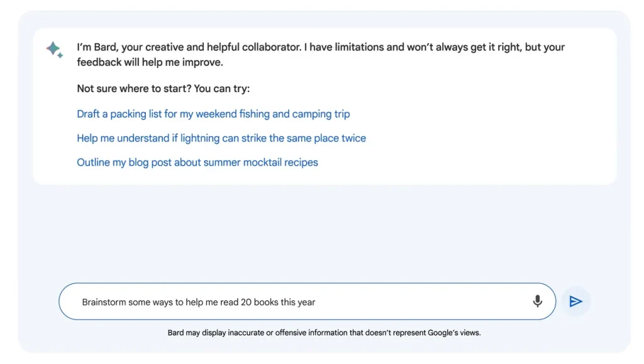Click the Bard disclaimer text below input
The height and width of the screenshot is (364, 644).
click(x=324, y=333)
